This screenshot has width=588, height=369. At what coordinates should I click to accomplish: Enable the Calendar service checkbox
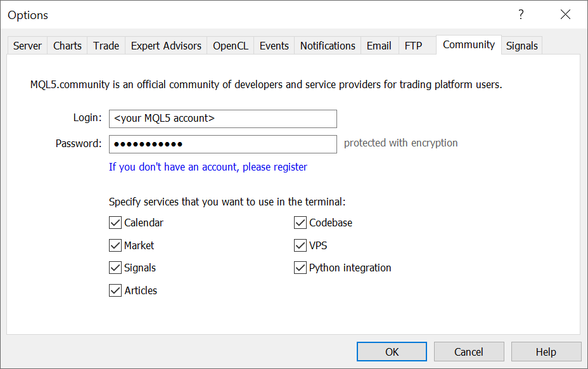click(115, 223)
